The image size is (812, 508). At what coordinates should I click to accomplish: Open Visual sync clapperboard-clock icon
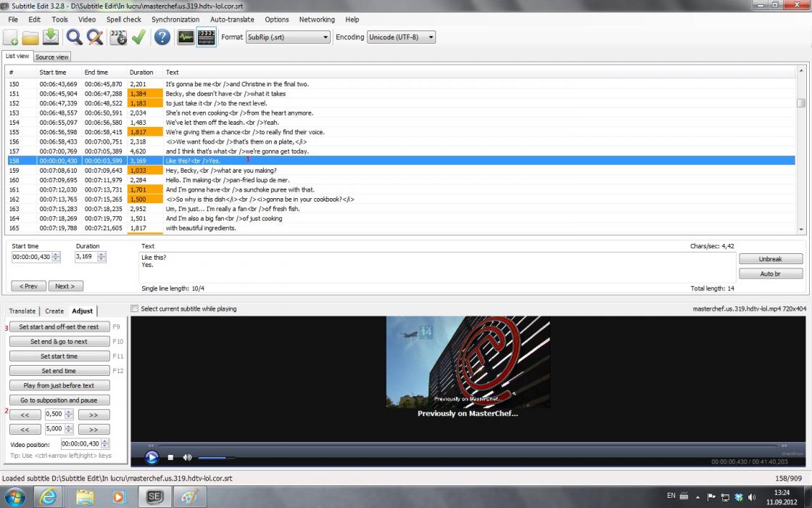(x=118, y=37)
